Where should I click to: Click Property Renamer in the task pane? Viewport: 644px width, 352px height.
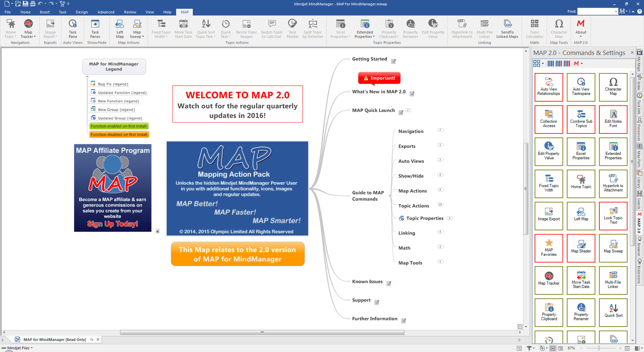point(581,313)
